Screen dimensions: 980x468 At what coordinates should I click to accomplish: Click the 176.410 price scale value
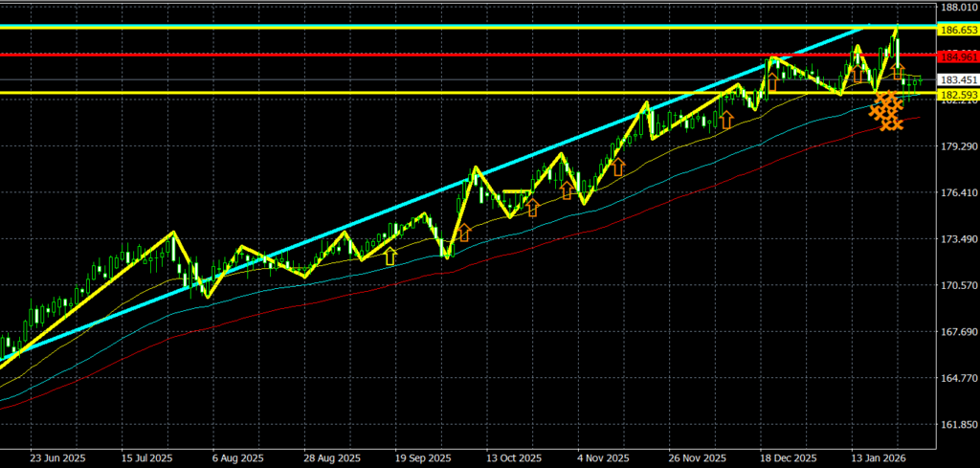957,193
